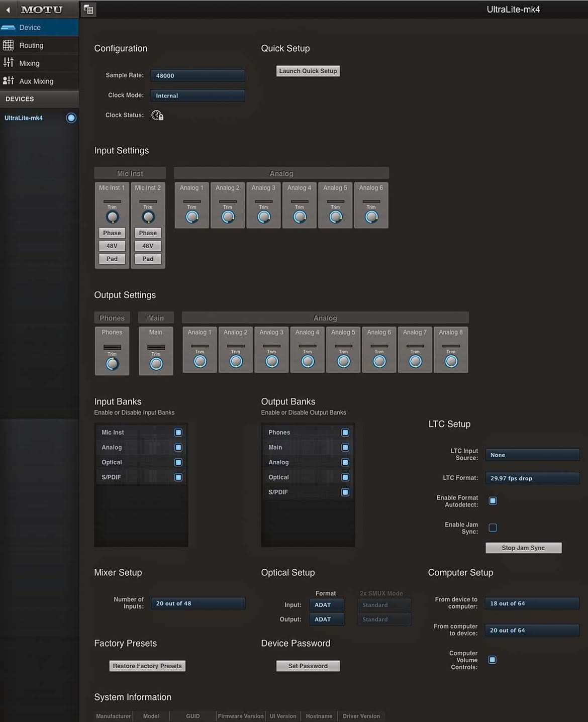Open the From device to computer dropdown
The width and height of the screenshot is (588, 722).
click(x=532, y=603)
